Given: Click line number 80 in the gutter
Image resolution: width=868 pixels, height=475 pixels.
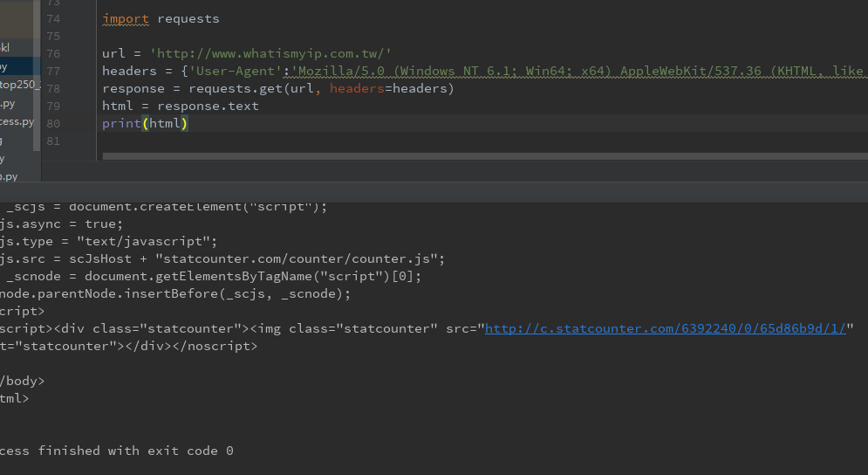Looking at the screenshot, I should [52, 123].
